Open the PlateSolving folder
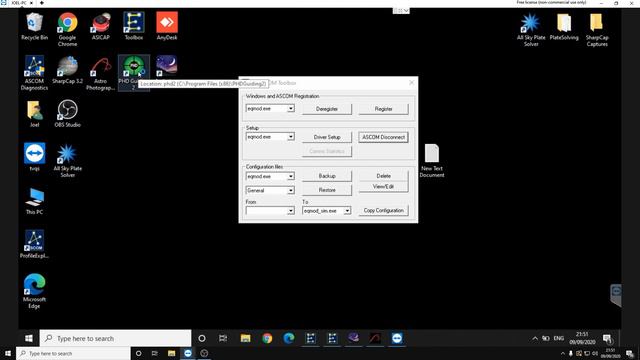The image size is (640, 360). point(564,27)
